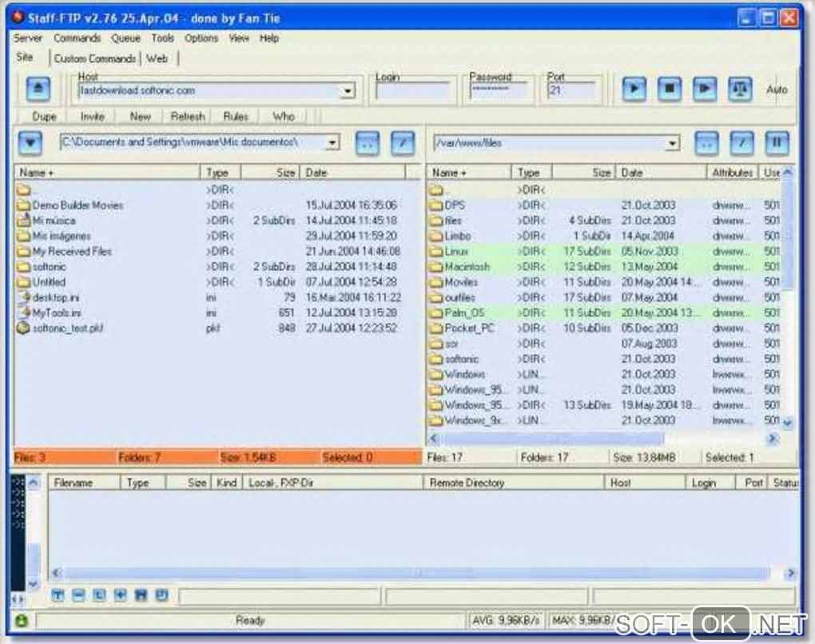Click the third queue toolbar icon
The height and width of the screenshot is (644, 815).
click(x=99, y=595)
